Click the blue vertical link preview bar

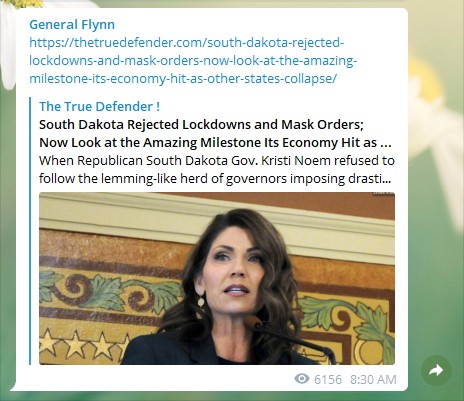[30, 231]
